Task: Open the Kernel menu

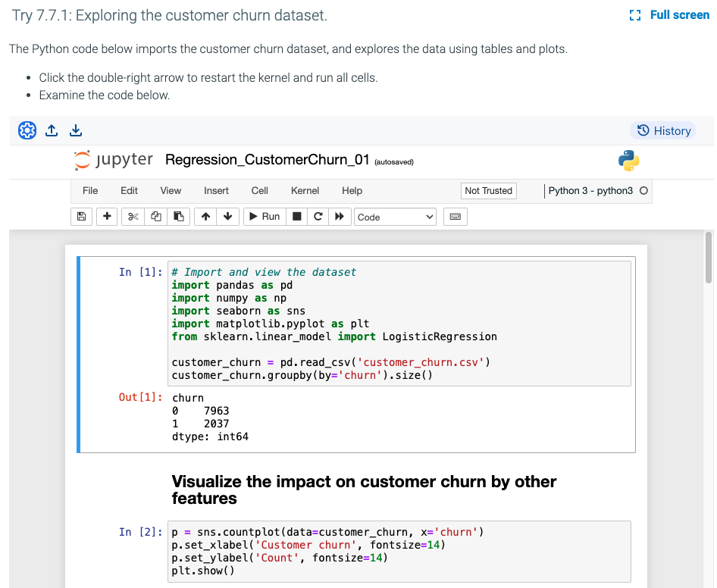Action: (305, 191)
